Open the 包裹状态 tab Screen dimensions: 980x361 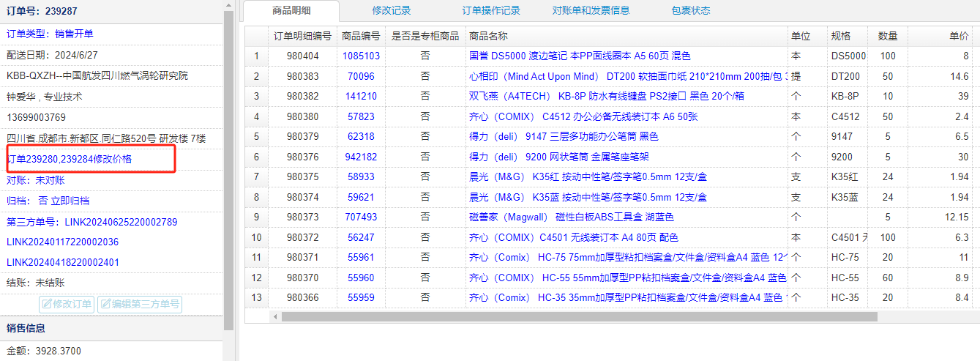coord(691,10)
